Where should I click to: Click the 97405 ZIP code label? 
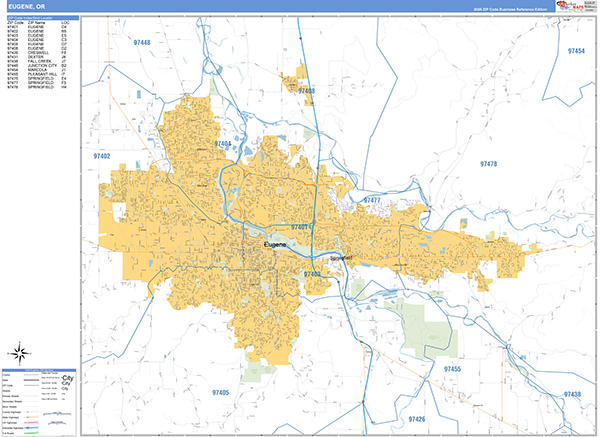click(x=219, y=393)
